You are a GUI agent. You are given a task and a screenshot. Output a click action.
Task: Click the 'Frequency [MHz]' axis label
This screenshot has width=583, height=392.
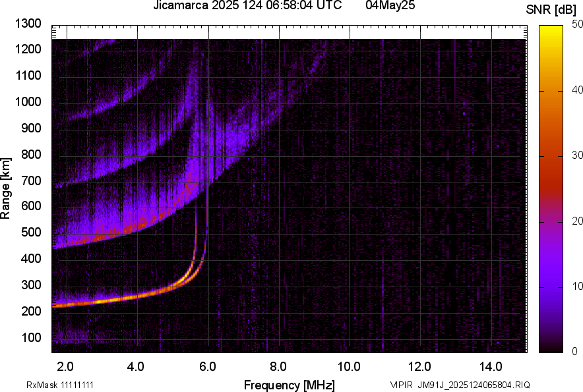point(290,385)
